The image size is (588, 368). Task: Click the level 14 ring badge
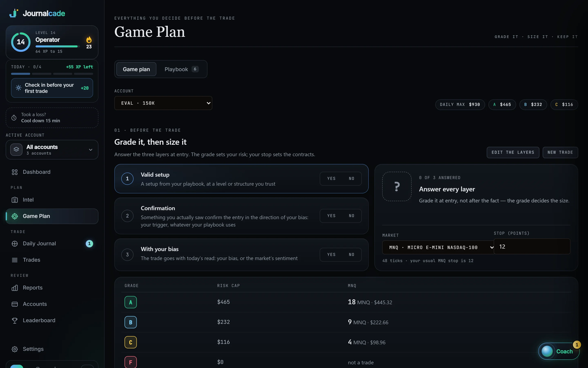(21, 42)
